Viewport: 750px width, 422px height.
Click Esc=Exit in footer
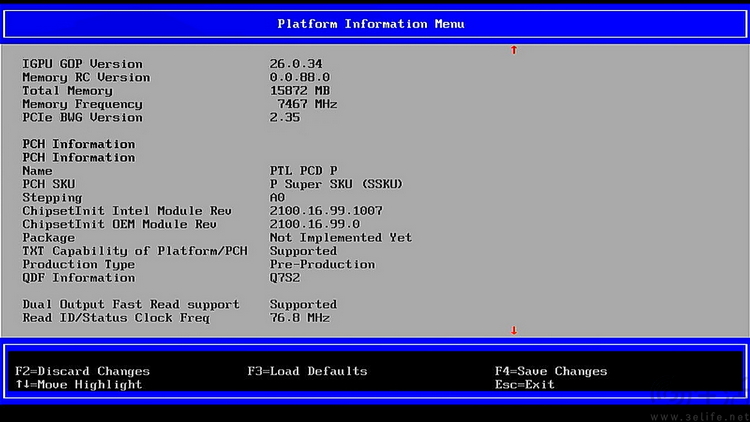524,385
